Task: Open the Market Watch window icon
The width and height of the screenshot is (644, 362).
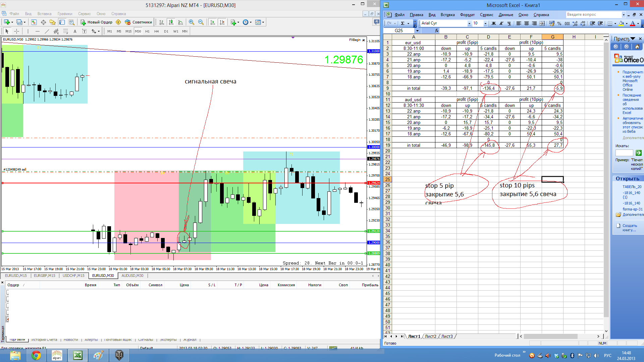Action: pyautogui.click(x=34, y=22)
